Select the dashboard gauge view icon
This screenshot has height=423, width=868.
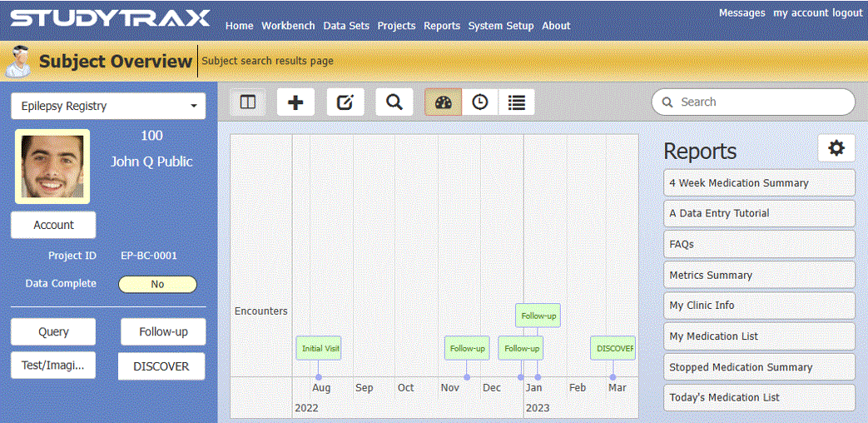pyautogui.click(x=444, y=102)
